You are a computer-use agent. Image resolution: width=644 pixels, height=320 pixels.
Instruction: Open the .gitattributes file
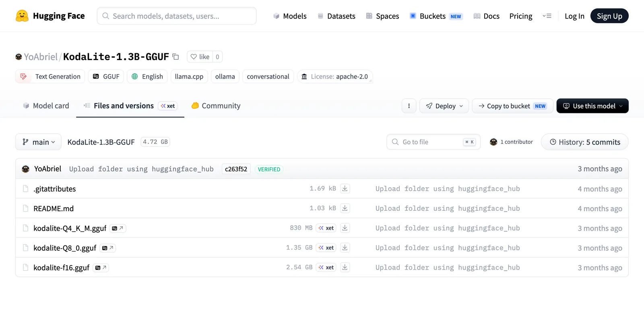coord(55,189)
